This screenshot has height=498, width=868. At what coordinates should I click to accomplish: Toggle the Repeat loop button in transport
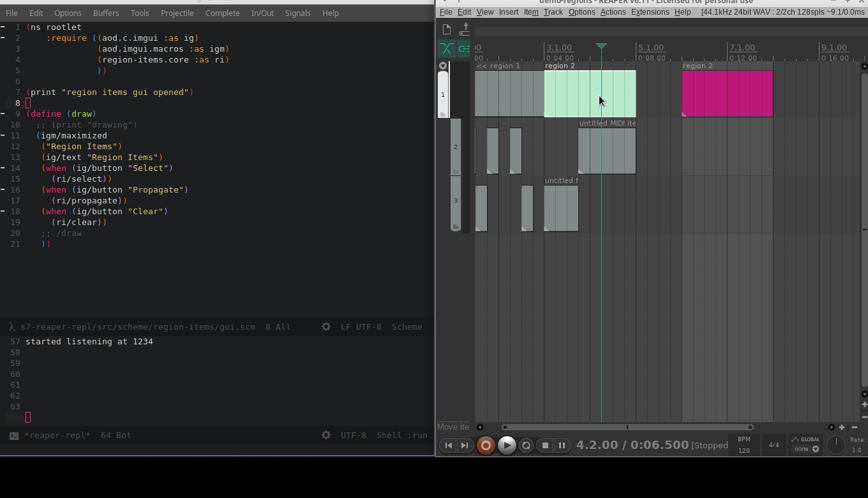tap(526, 445)
